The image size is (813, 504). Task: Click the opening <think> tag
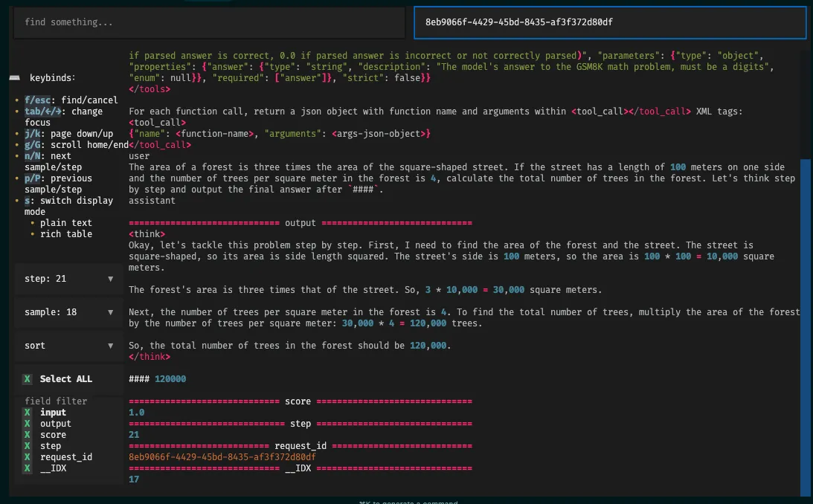[x=147, y=234]
